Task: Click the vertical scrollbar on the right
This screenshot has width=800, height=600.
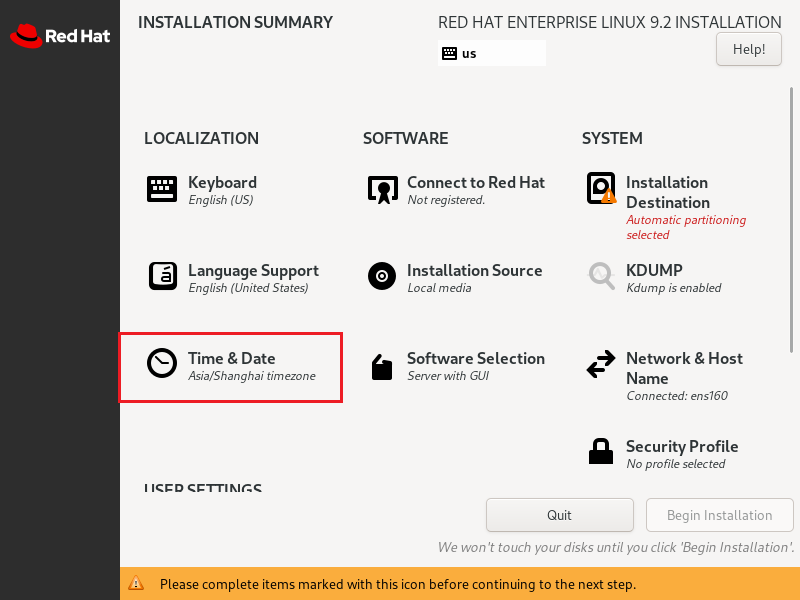Action: pos(791,219)
